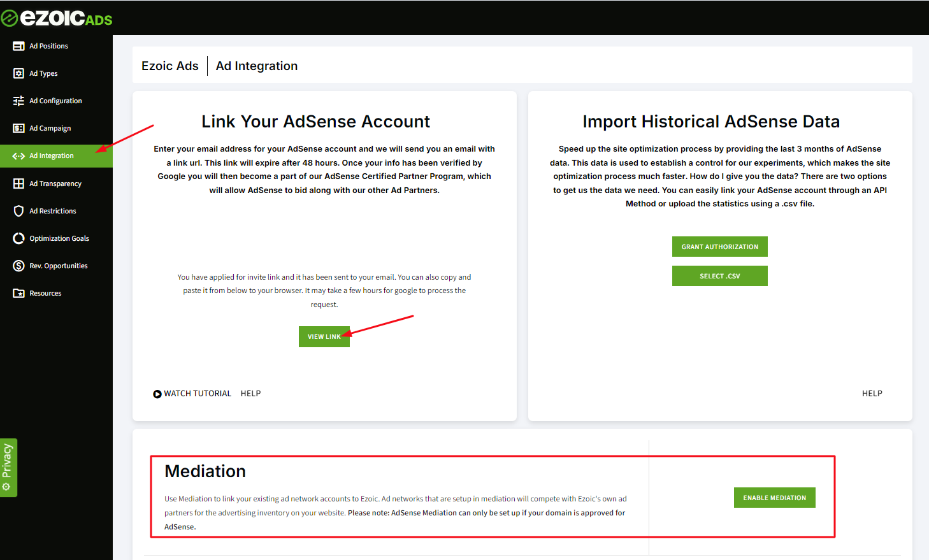Click the Rev. Opportunities dollar icon
The height and width of the screenshot is (560, 929).
[18, 266]
